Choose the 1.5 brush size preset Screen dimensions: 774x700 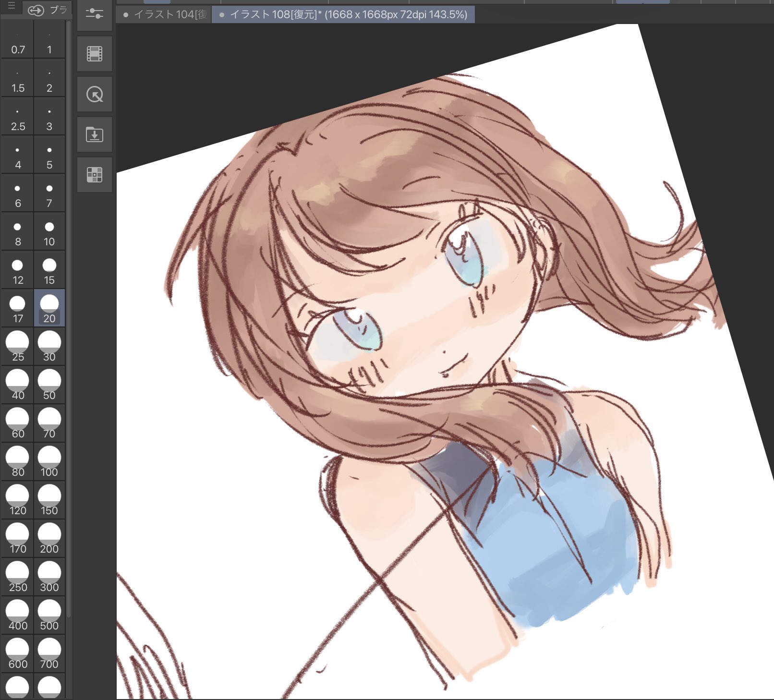pyautogui.click(x=18, y=78)
